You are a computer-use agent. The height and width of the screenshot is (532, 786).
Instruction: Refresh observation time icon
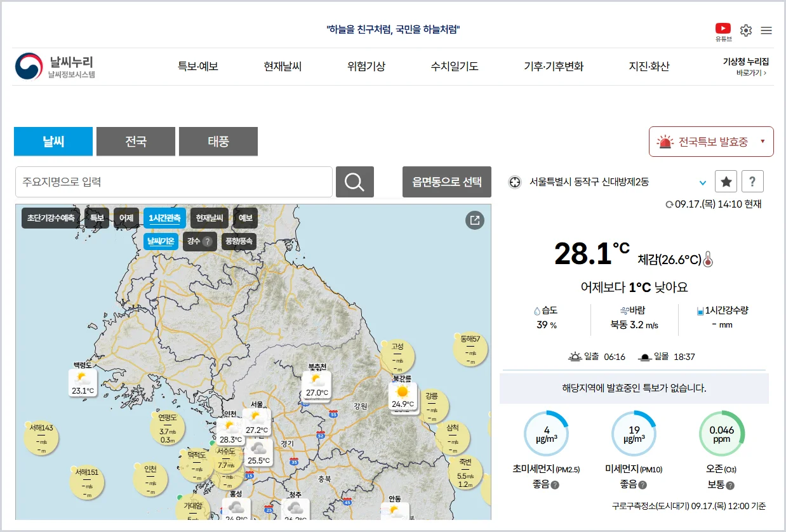(669, 204)
